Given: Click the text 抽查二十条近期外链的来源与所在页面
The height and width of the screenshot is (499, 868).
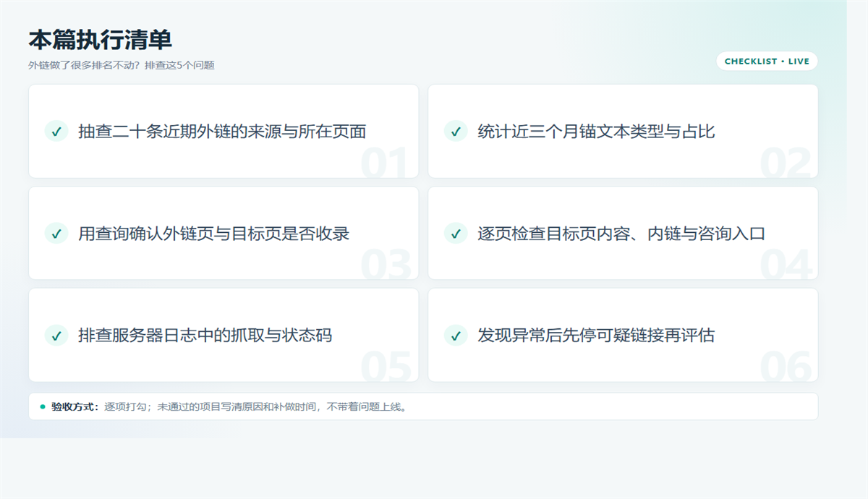Looking at the screenshot, I should pyautogui.click(x=222, y=132).
